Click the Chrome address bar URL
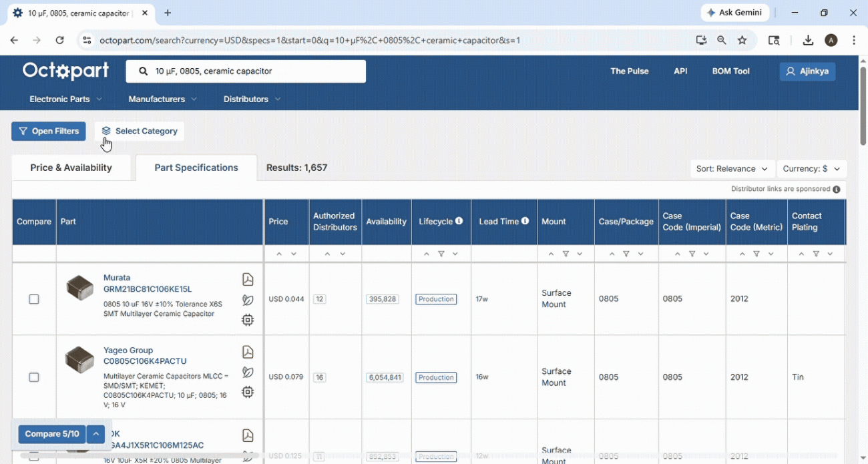 (310, 40)
